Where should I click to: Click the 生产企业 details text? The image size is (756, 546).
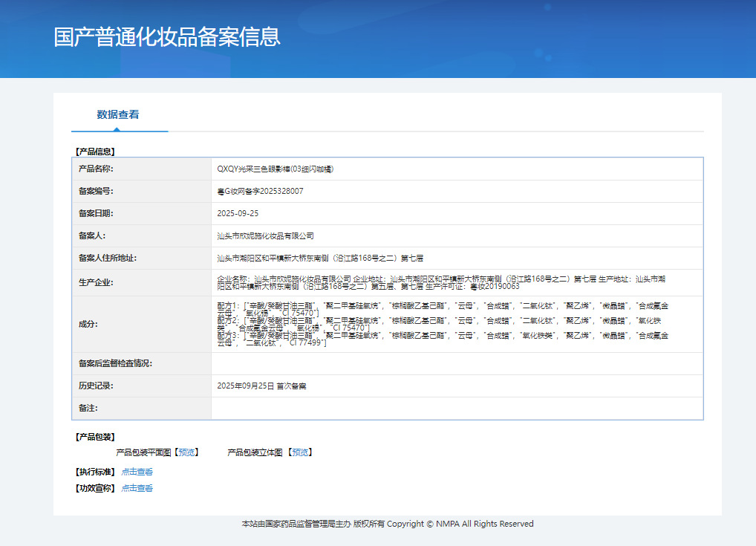click(441, 282)
